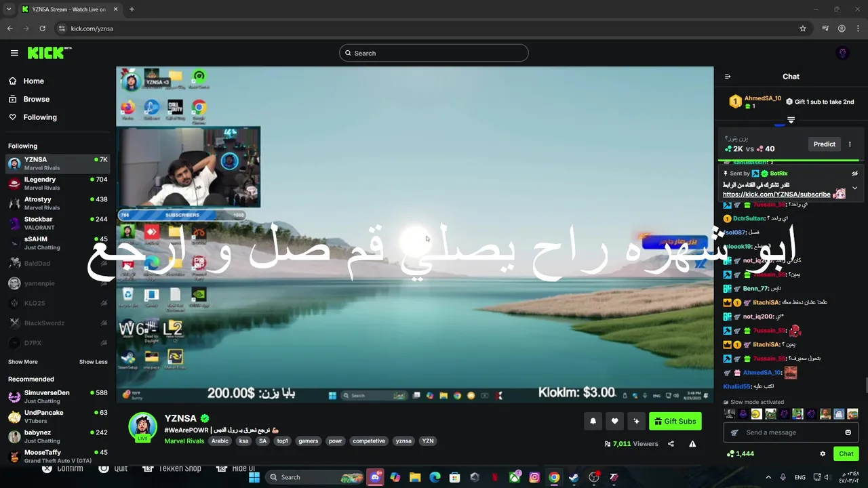Click Show More in Following list
The image size is (868, 488).
[x=23, y=362]
